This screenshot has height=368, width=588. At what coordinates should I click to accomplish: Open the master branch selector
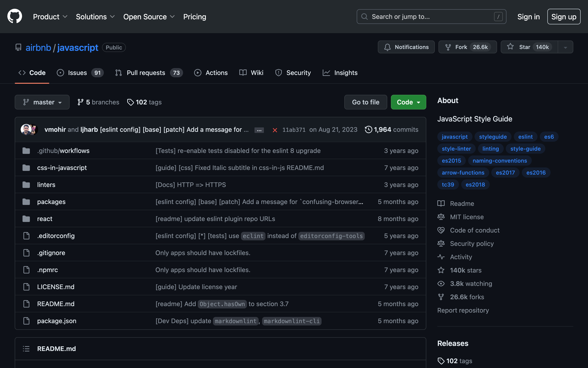pos(42,102)
